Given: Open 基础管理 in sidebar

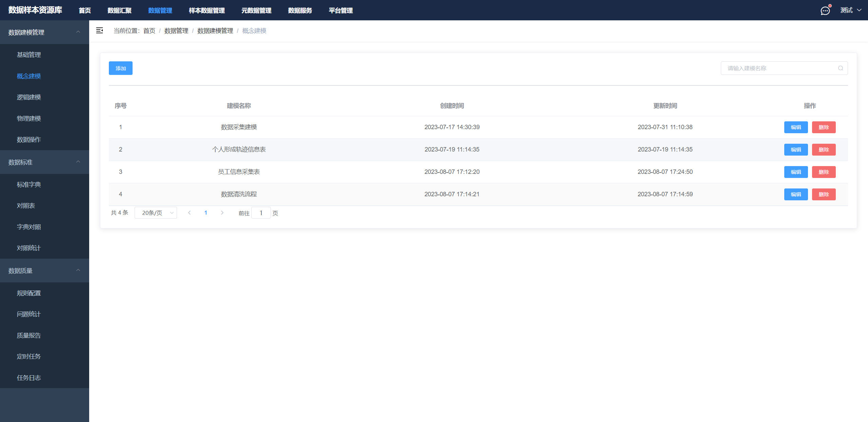Looking at the screenshot, I should click(x=44, y=55).
